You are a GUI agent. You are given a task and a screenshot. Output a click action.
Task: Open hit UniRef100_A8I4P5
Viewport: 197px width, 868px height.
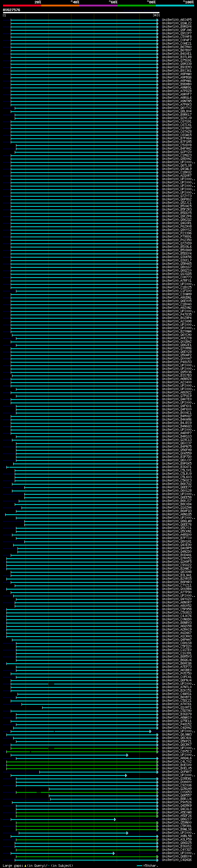pos(177,20)
